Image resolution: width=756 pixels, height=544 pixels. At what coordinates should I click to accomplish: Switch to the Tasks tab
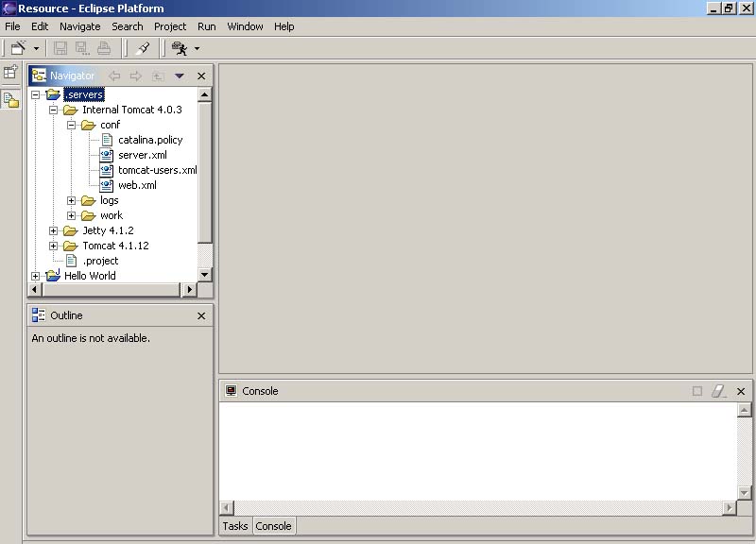pos(235,526)
